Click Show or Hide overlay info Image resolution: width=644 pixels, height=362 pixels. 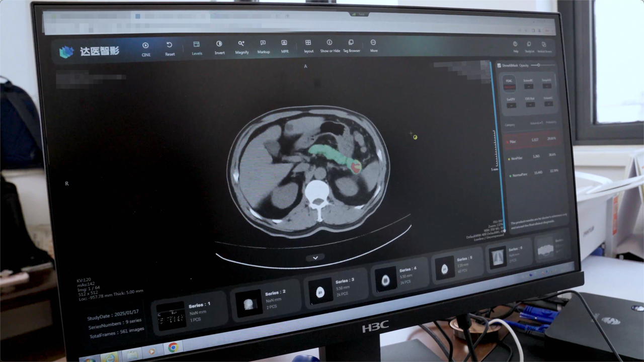[x=330, y=46]
